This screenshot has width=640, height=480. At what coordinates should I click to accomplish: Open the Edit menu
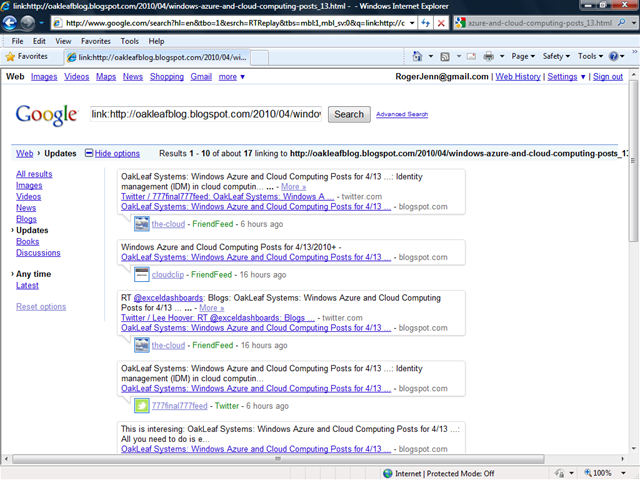[39, 41]
